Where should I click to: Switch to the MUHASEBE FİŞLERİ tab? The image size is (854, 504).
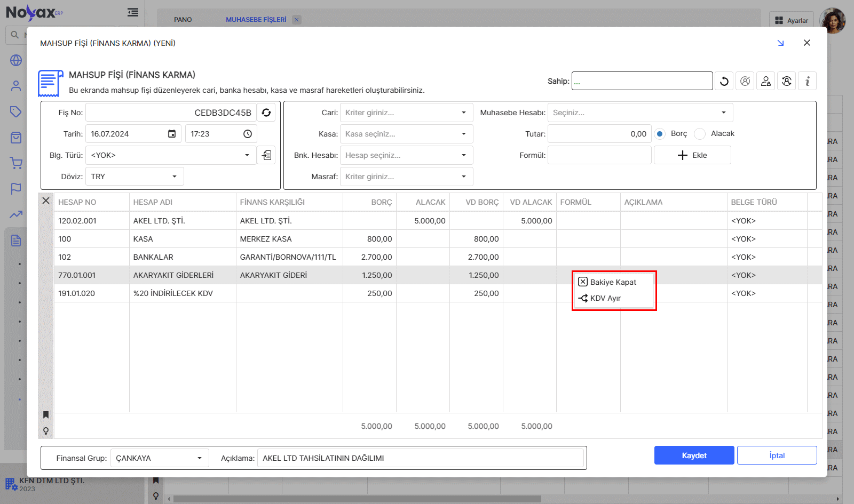256,20
